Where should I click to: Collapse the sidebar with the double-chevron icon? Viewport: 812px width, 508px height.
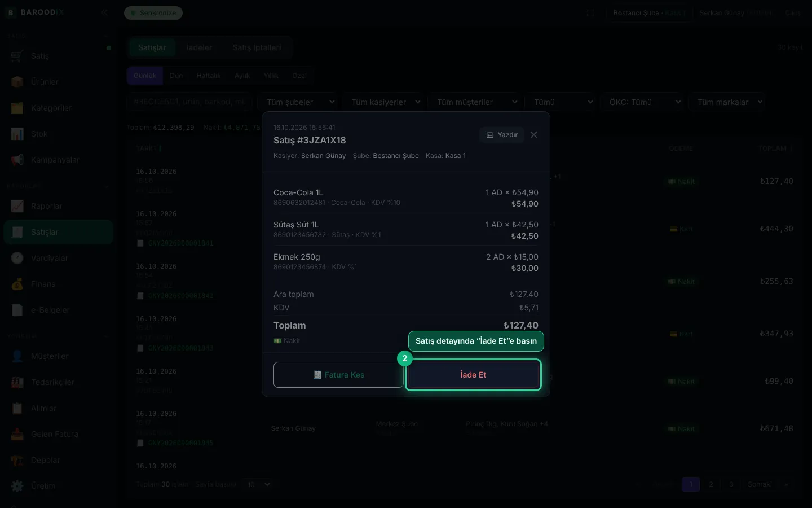(104, 12)
